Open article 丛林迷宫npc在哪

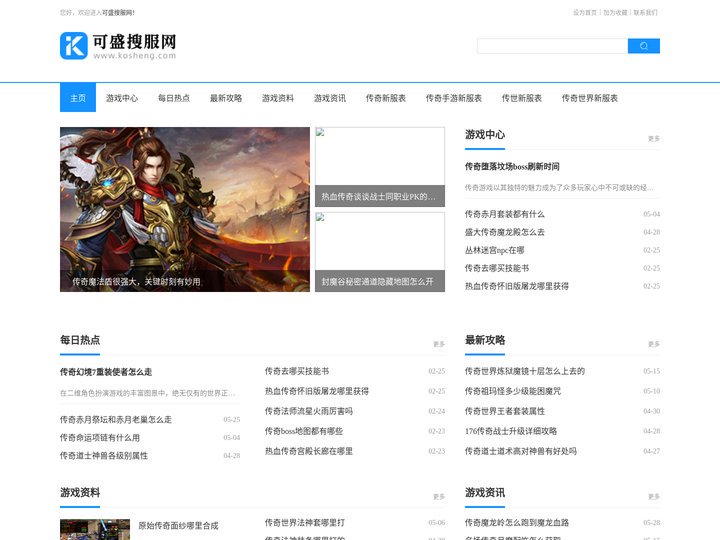[x=494, y=250]
